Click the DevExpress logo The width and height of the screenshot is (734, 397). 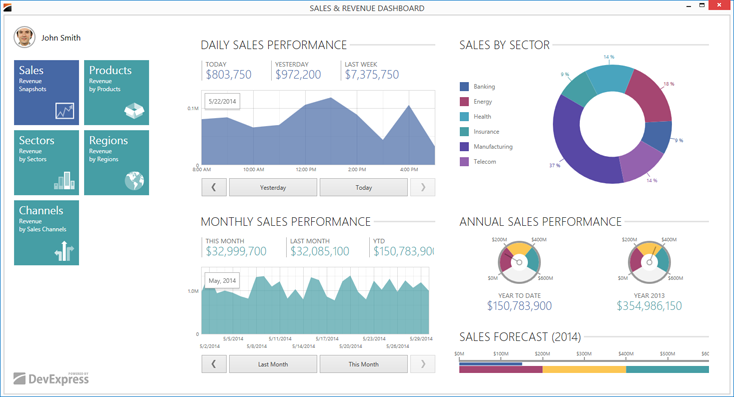[x=51, y=378]
